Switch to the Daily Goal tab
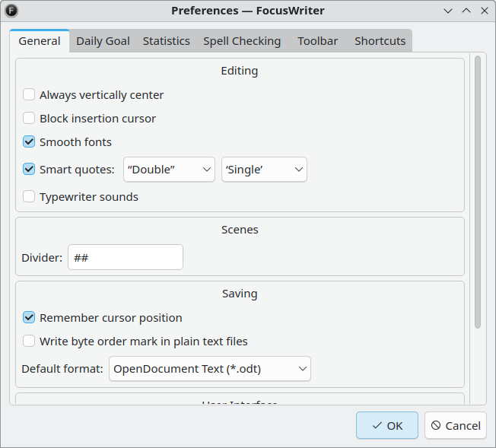Screen dimensions: 496x448 coord(103,41)
